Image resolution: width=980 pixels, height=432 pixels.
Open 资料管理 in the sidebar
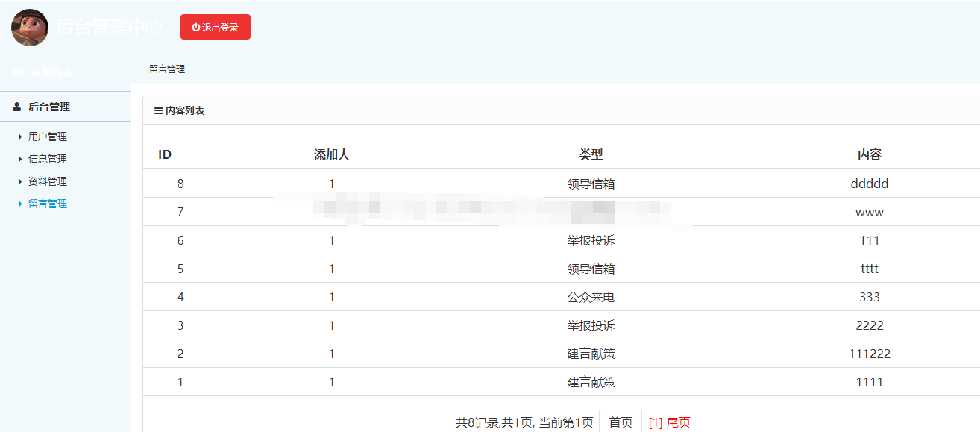pyautogui.click(x=48, y=181)
